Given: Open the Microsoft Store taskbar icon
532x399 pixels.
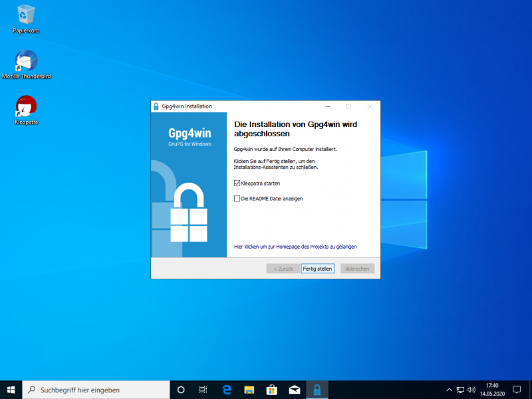Looking at the screenshot, I should click(271, 390).
